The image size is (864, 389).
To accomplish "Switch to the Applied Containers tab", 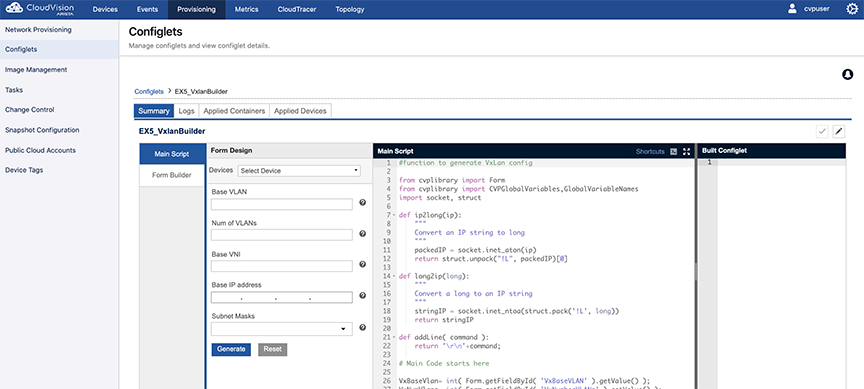I will (234, 111).
